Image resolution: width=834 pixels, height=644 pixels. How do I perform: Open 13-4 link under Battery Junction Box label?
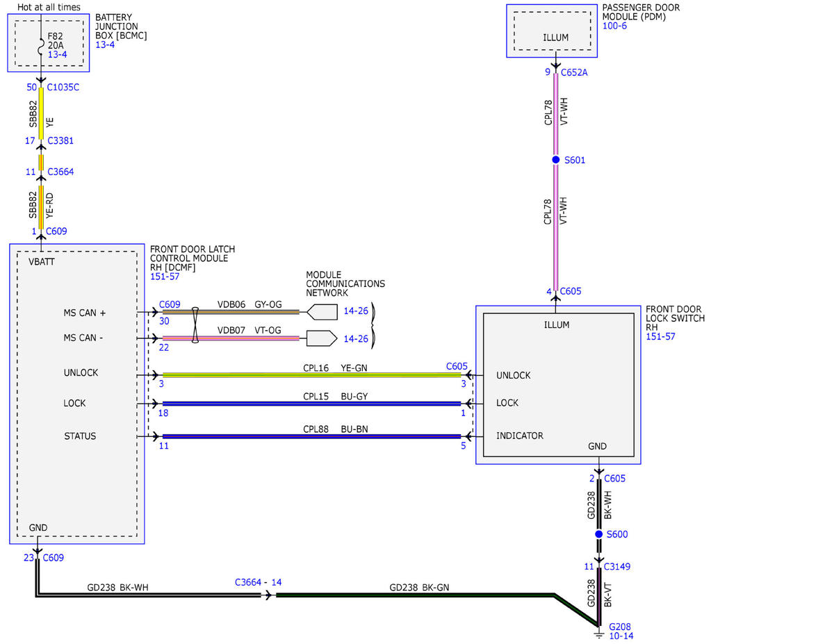click(x=104, y=44)
